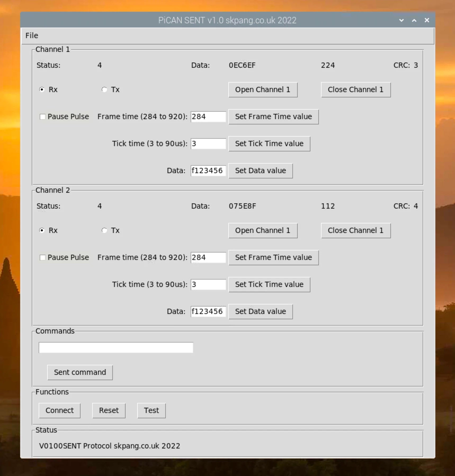Open the File menu
Viewport: 455px width, 476px height.
click(31, 35)
